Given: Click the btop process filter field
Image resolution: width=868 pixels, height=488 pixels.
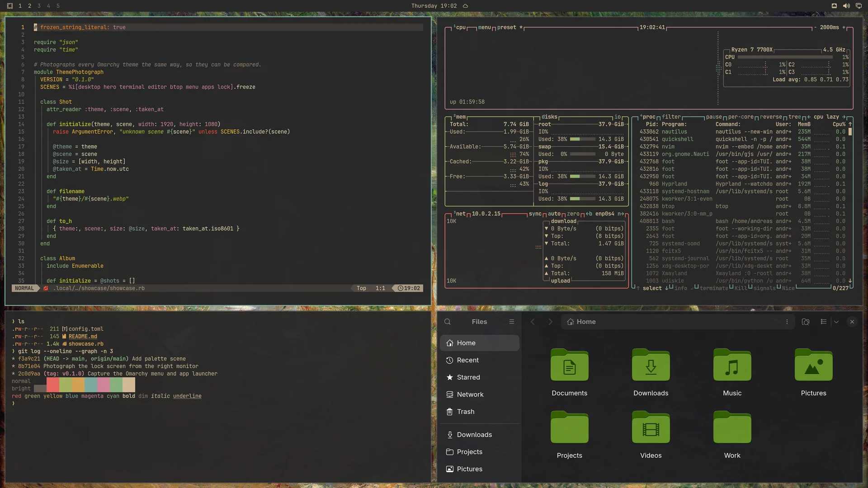Looking at the screenshot, I should pyautogui.click(x=671, y=117).
